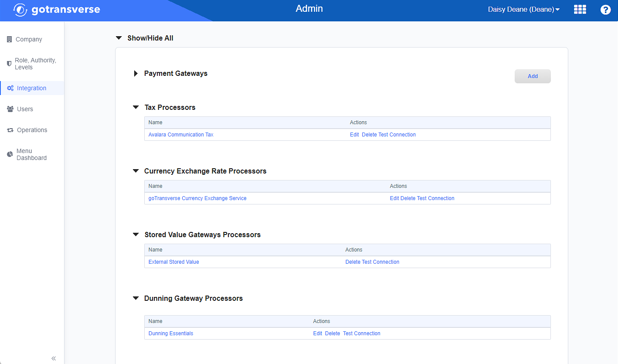Open the Menu Dashboard item
Image resolution: width=618 pixels, height=364 pixels.
point(31,154)
